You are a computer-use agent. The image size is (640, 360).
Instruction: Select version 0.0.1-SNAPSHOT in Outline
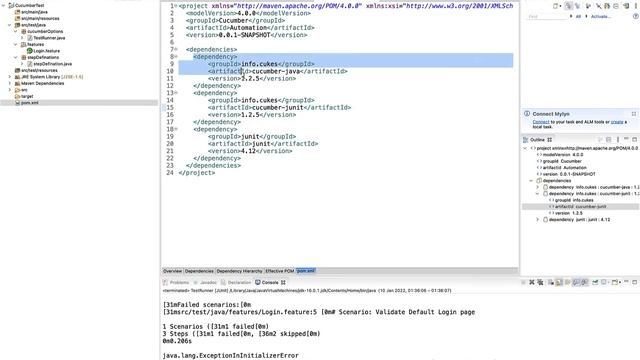click(x=569, y=174)
